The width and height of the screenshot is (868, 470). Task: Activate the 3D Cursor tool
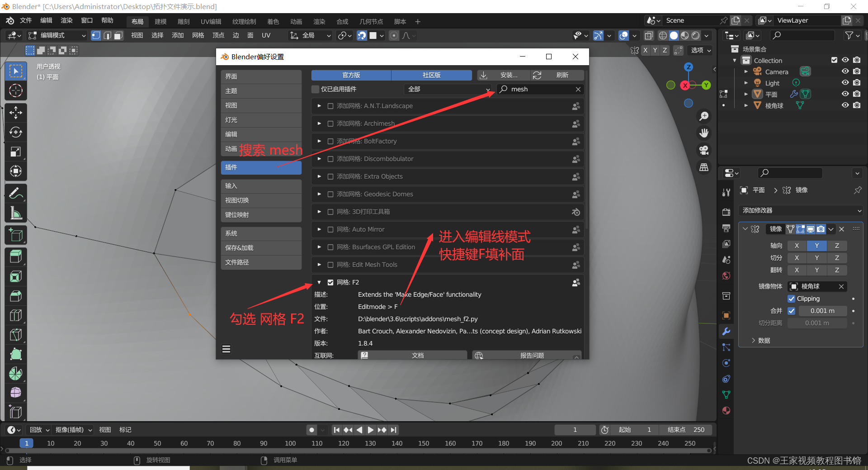(x=16, y=90)
